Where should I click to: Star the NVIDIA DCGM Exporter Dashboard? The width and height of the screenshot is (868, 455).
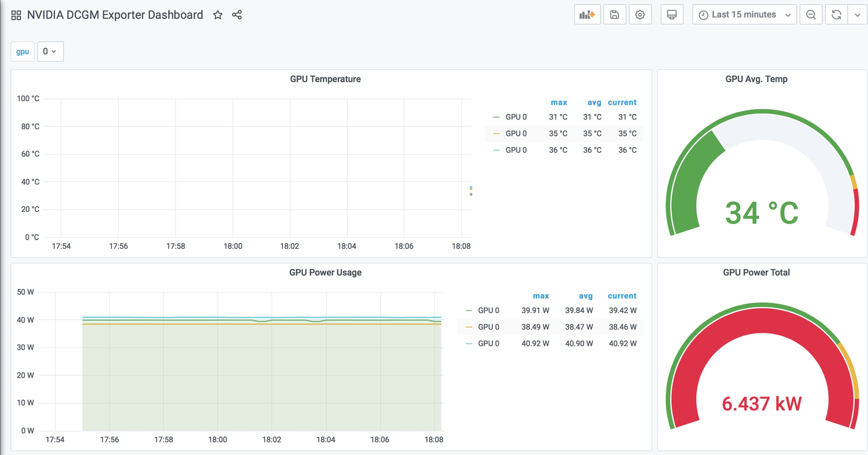point(218,15)
